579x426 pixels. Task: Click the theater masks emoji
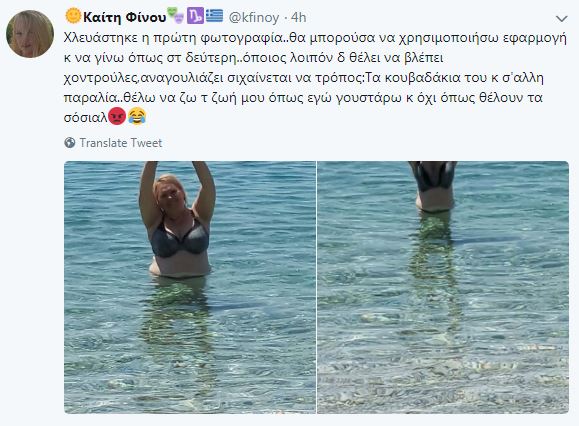(x=176, y=16)
